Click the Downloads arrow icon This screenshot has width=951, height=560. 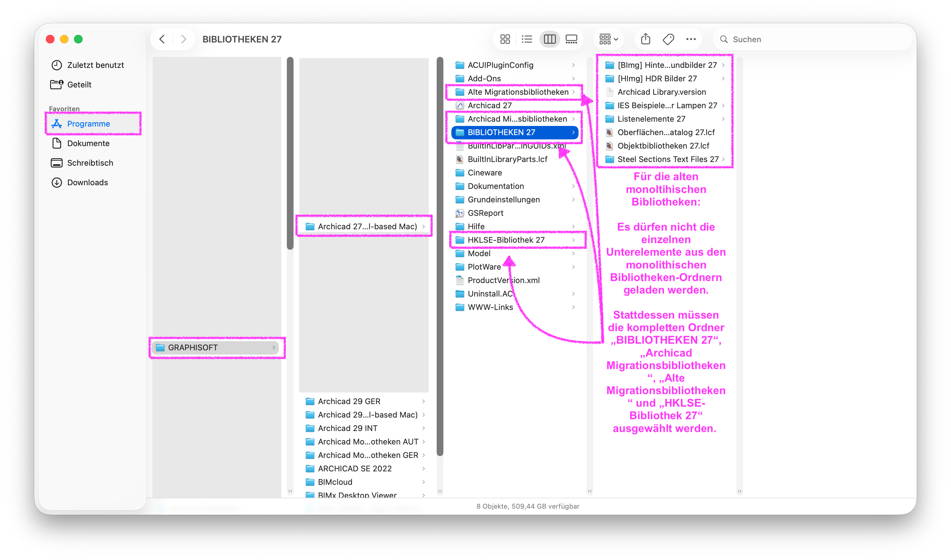pyautogui.click(x=57, y=182)
